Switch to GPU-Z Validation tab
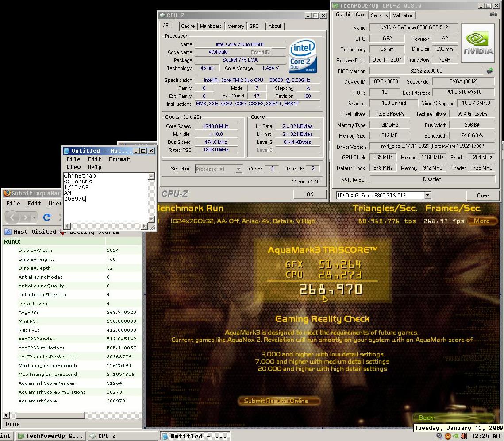504x441 pixels. 403,15
